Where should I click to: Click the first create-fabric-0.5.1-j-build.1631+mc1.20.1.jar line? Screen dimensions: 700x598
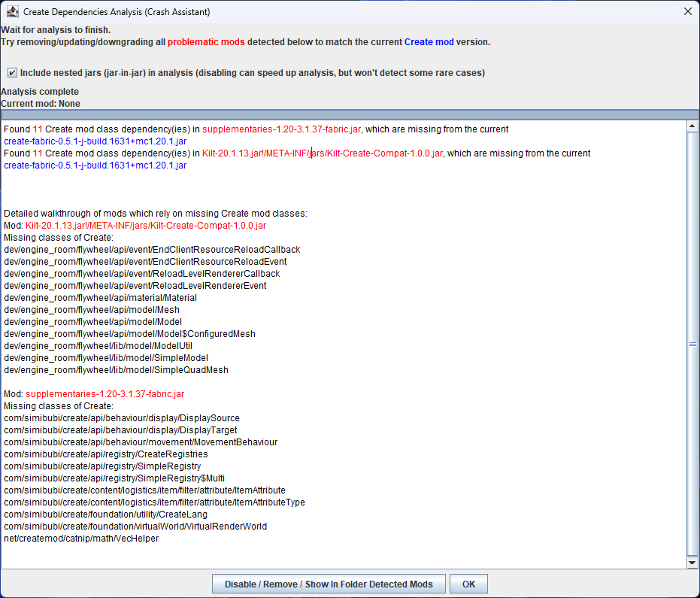click(95, 141)
